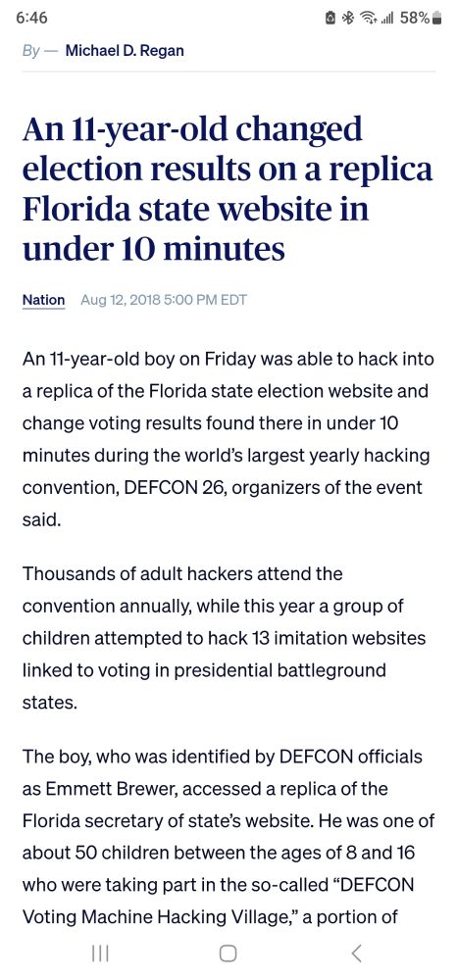Viewport: 457px width, 980px height.
Task: Tap the 6:46 clock in status bar
Action: pyautogui.click(x=31, y=18)
